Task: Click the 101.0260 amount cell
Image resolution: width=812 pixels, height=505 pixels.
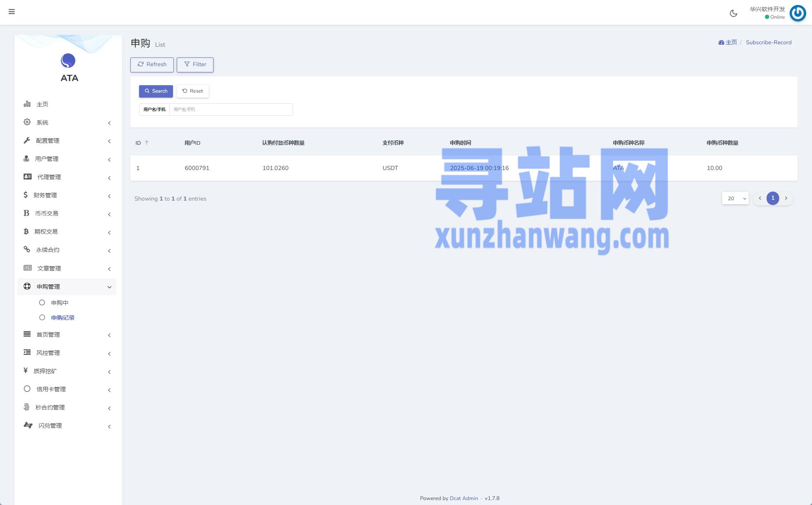Action: 275,168
